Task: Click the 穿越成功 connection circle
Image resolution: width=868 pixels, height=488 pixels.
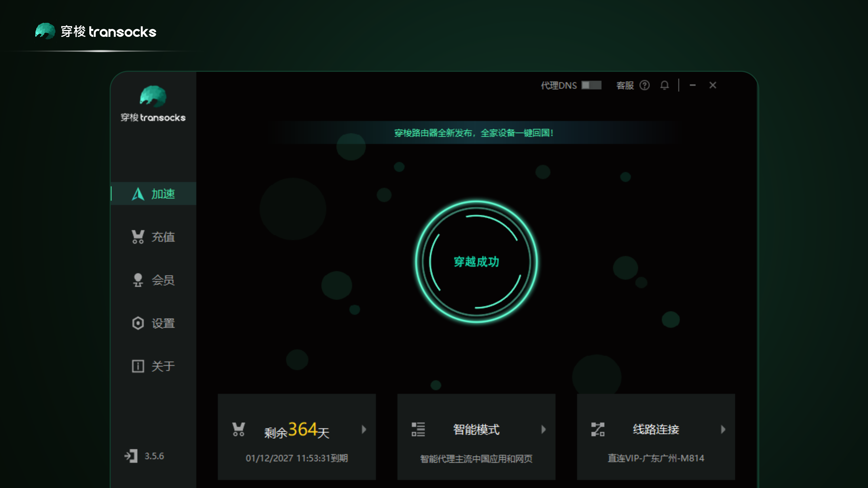Action: [476, 262]
